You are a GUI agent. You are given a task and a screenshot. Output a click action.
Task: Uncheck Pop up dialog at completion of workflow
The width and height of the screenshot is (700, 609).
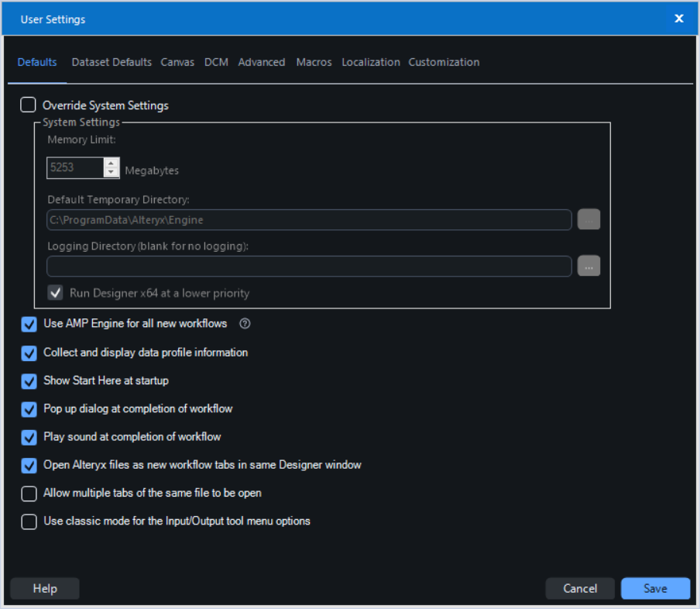click(x=29, y=409)
